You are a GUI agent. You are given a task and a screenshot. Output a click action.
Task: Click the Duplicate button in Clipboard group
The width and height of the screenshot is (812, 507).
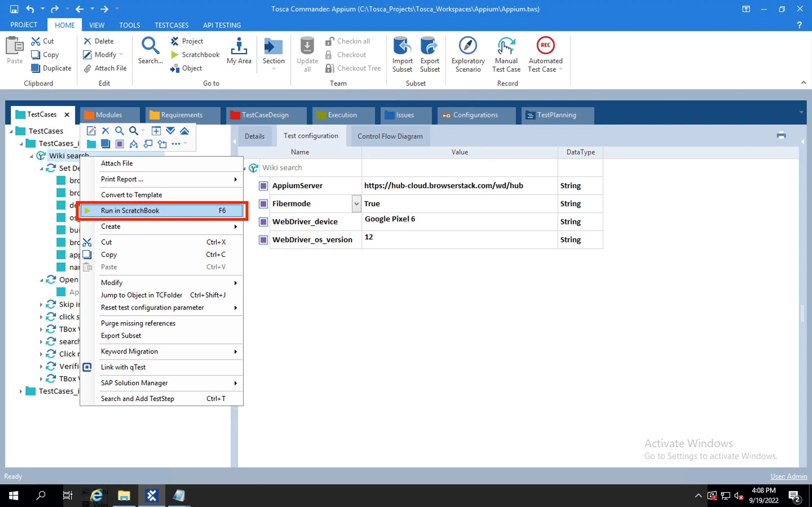(x=51, y=68)
